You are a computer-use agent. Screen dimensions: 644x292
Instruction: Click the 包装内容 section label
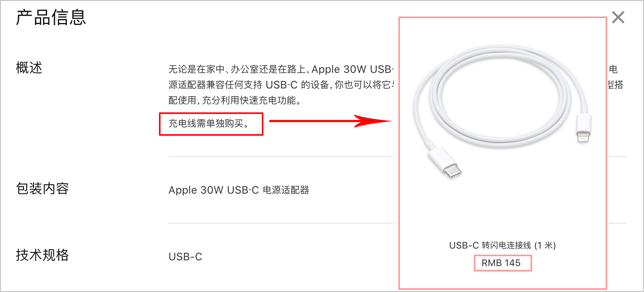point(42,188)
